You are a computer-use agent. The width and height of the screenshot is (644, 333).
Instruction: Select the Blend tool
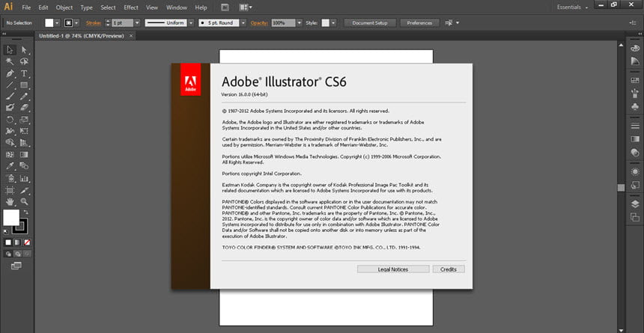[x=24, y=166]
